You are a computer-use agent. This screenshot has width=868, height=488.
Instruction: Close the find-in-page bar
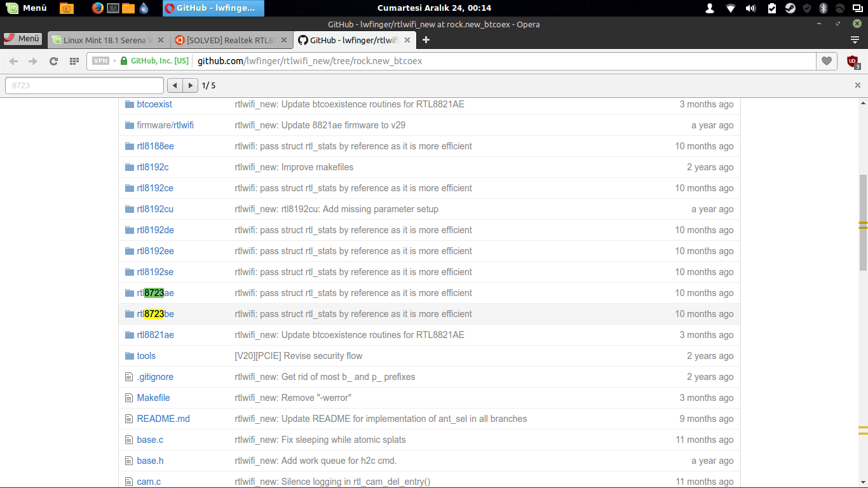pyautogui.click(x=858, y=85)
